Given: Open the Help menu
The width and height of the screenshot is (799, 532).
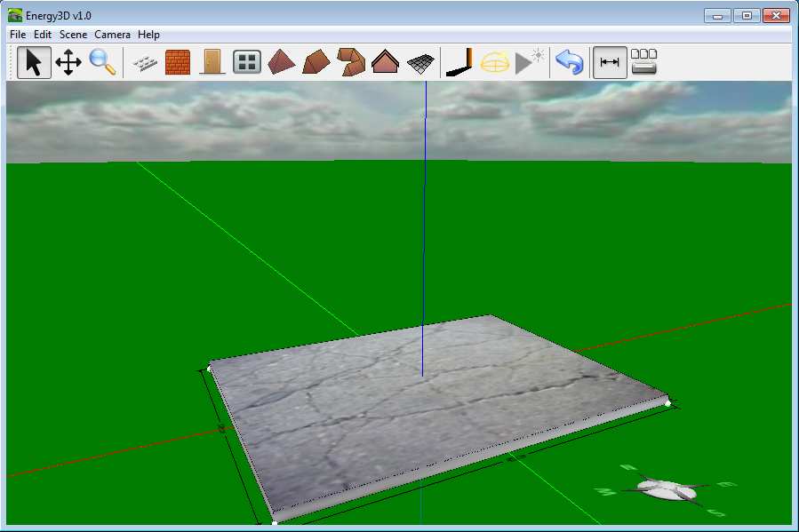Looking at the screenshot, I should tap(148, 35).
